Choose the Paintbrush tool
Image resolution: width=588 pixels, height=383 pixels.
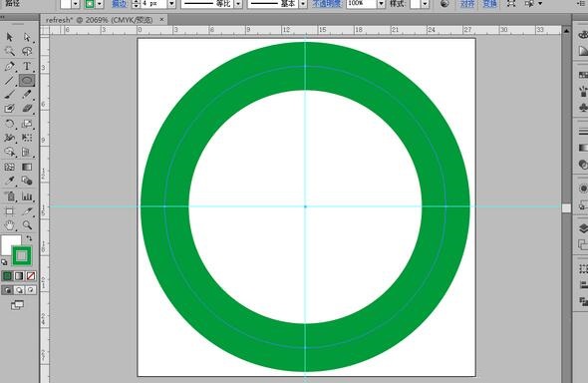(x=9, y=94)
